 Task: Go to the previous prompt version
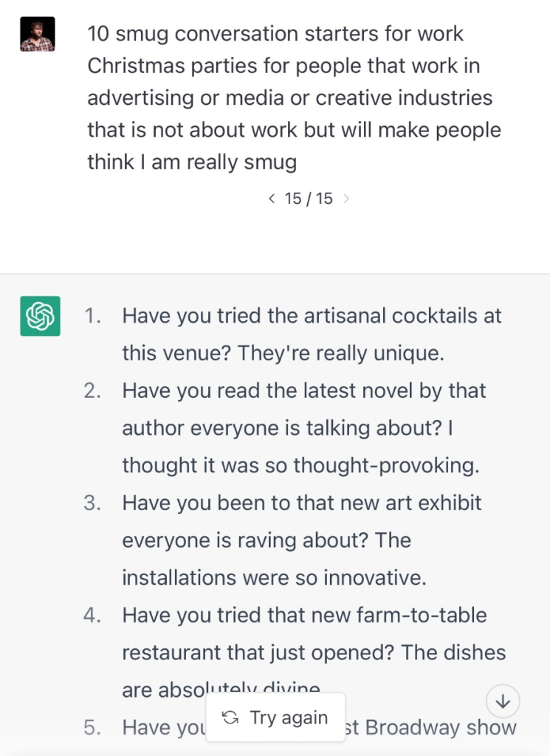[272, 199]
